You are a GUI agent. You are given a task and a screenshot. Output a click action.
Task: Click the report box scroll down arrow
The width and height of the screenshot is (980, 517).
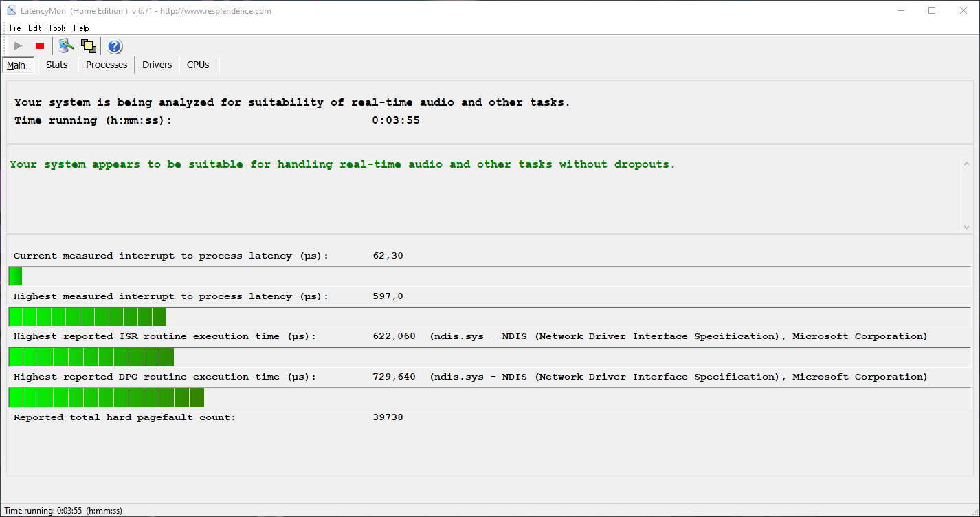pyautogui.click(x=967, y=227)
